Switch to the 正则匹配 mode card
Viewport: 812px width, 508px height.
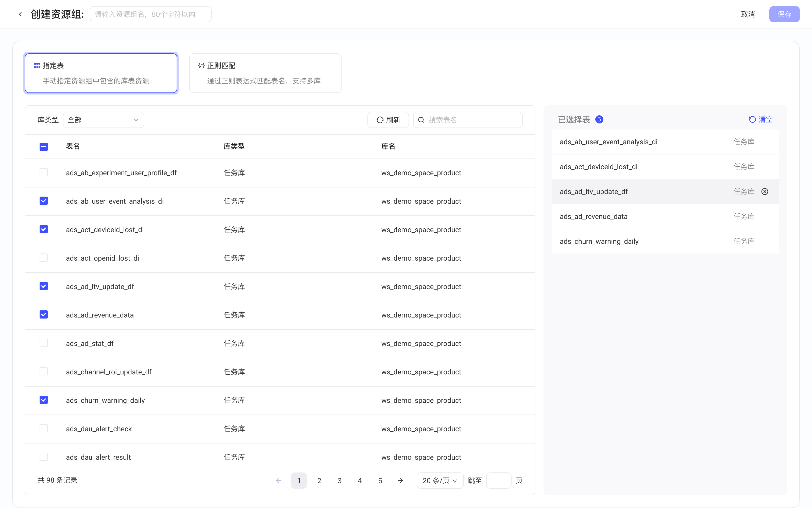coord(265,73)
